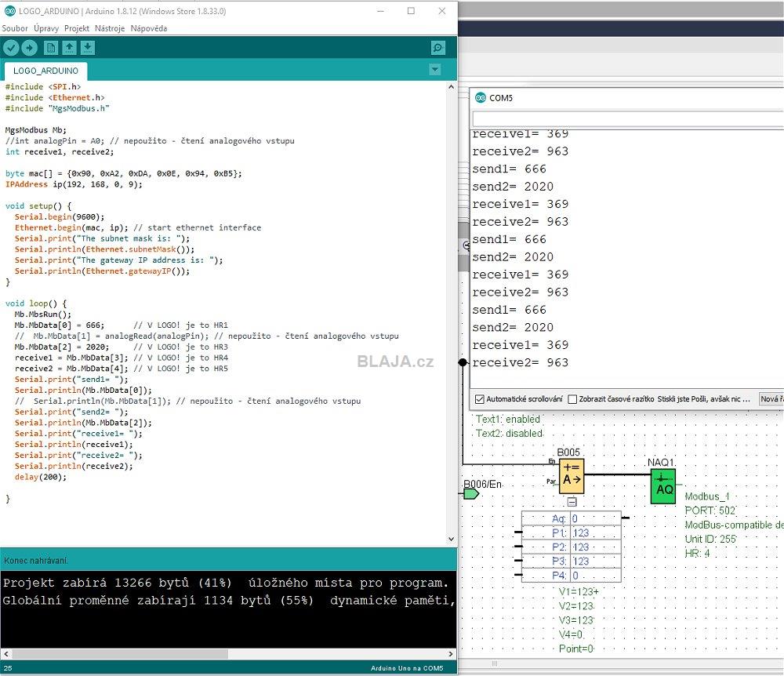784x676 pixels.
Task: Click the 'delay(200);' code line
Action: tap(41, 477)
